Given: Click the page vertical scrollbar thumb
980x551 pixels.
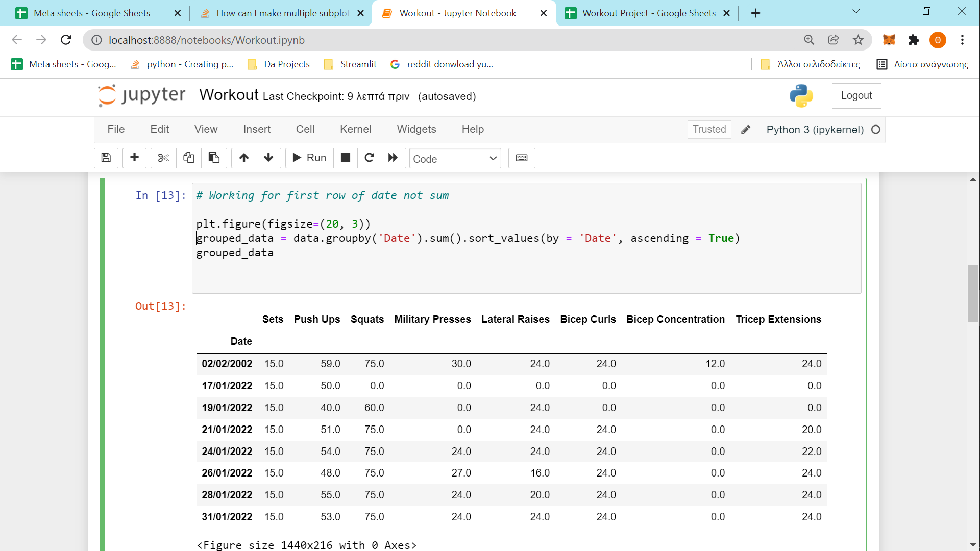Looking at the screenshot, I should pos(973,294).
